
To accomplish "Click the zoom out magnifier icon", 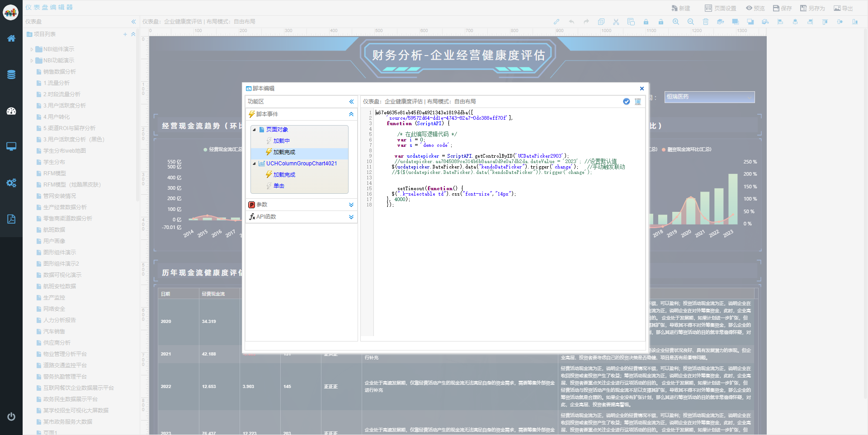I will tap(691, 22).
